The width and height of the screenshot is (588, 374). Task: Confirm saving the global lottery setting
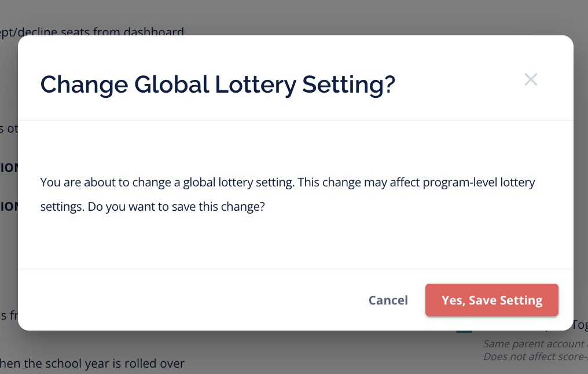coord(491,300)
